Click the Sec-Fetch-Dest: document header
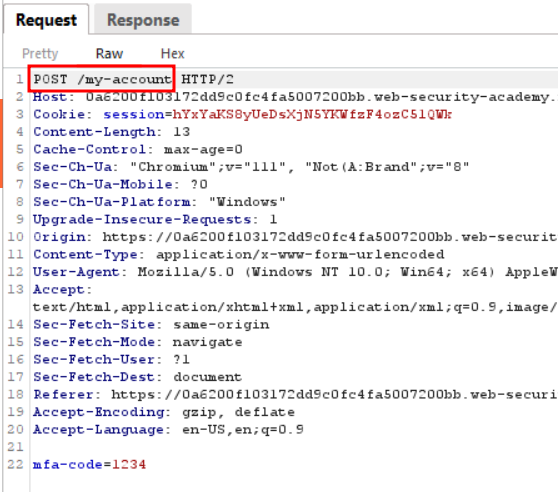This screenshot has height=492, width=558. pos(138,377)
